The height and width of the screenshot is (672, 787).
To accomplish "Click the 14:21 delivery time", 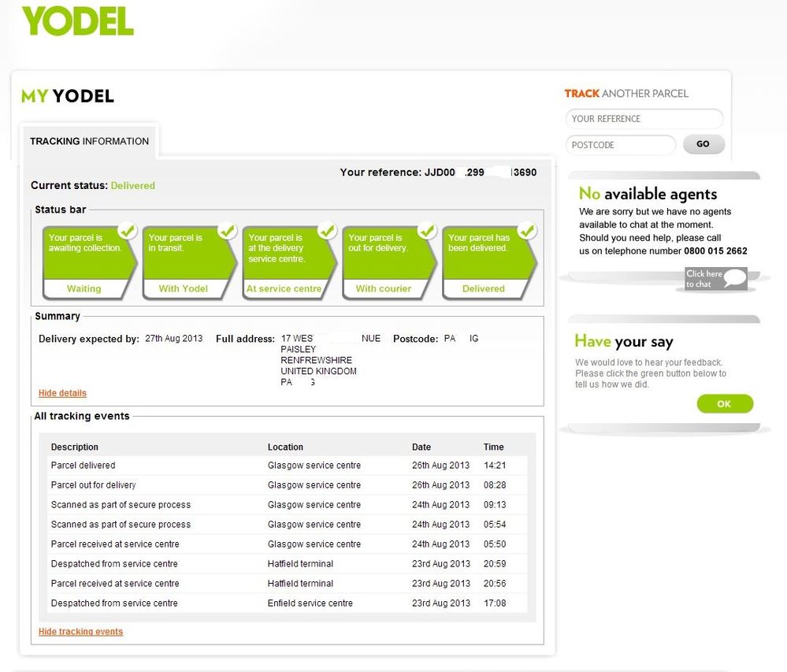I will point(495,466).
